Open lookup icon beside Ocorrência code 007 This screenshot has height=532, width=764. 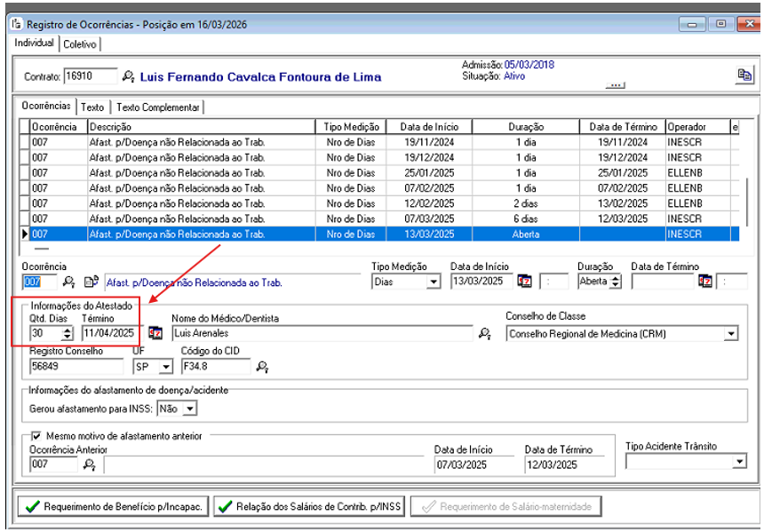[x=68, y=282]
